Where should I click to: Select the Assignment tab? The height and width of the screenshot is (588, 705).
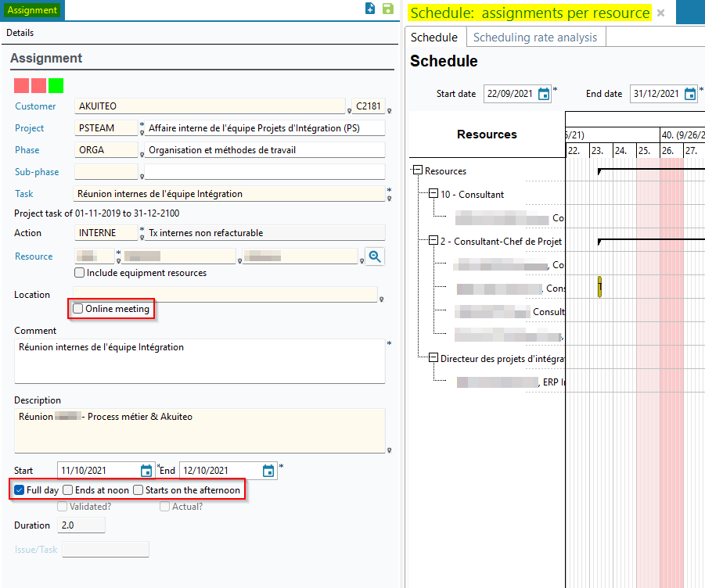32,10
